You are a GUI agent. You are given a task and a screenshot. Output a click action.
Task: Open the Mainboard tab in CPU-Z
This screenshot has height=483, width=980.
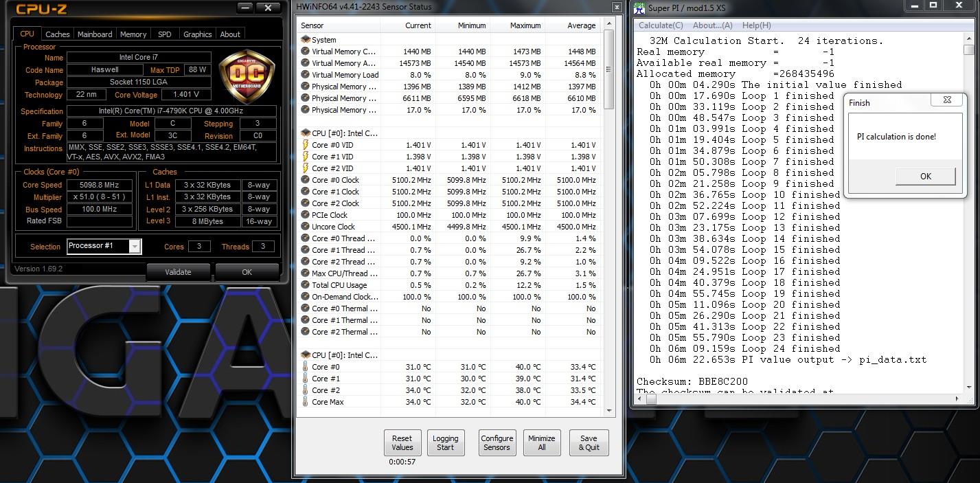coord(95,34)
